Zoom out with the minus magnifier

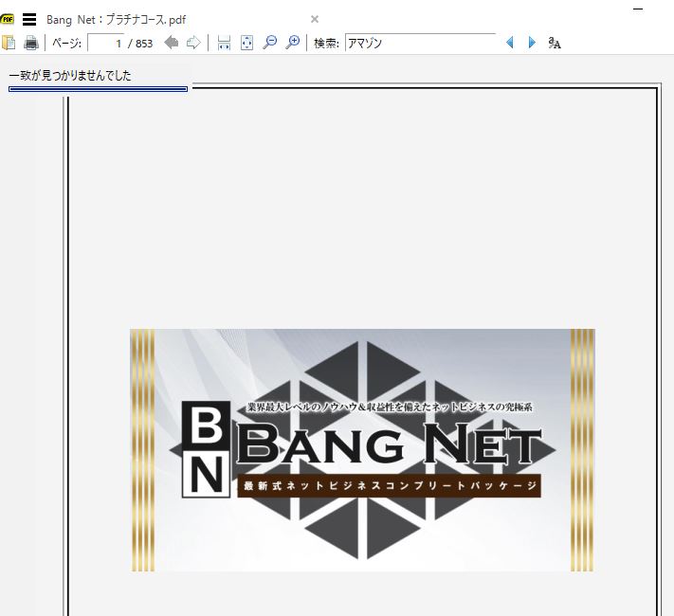[269, 42]
